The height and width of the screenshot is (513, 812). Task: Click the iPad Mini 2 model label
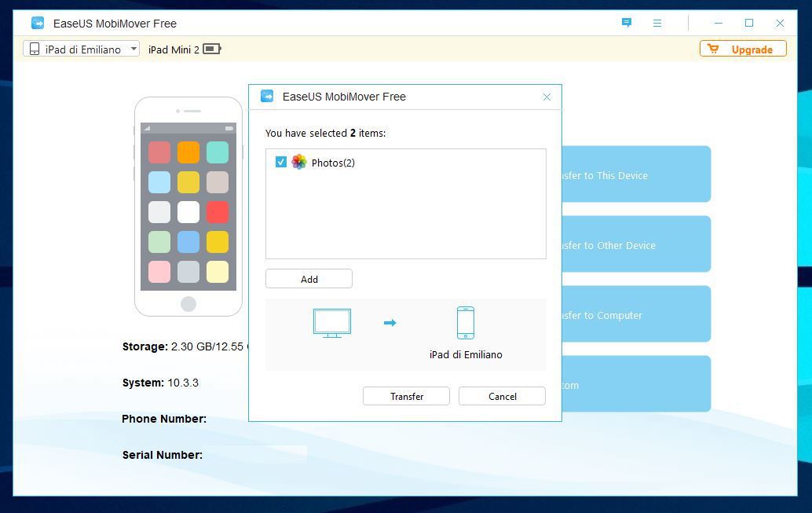(x=174, y=49)
